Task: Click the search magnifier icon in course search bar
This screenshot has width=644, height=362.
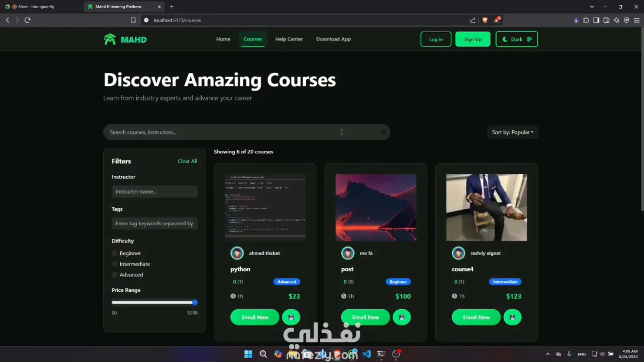Action: (383, 132)
